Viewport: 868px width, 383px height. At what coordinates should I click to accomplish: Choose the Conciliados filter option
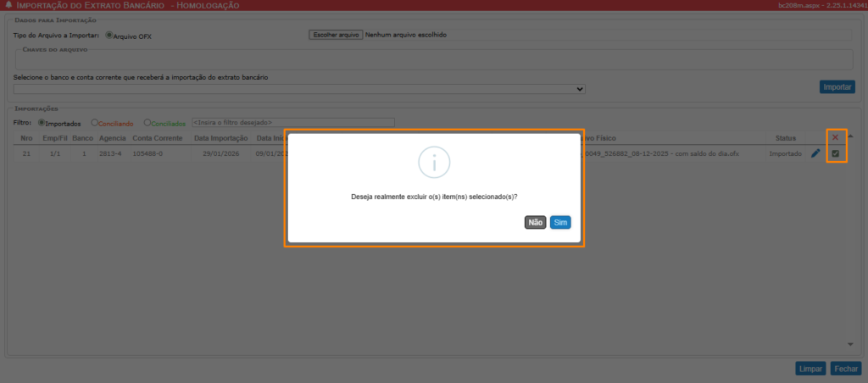(147, 123)
